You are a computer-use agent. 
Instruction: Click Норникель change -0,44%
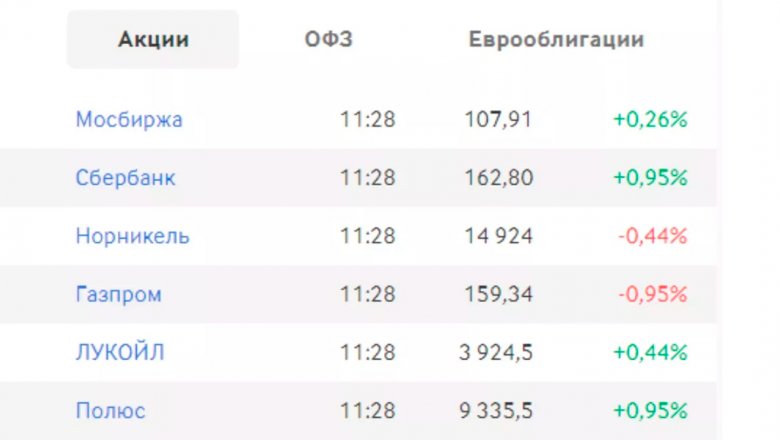tap(652, 236)
